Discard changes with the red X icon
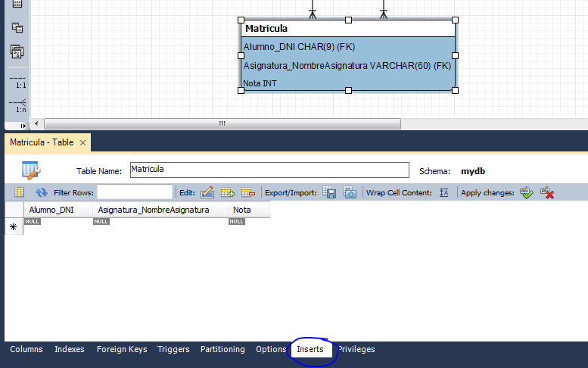This screenshot has height=368, width=588. point(547,193)
